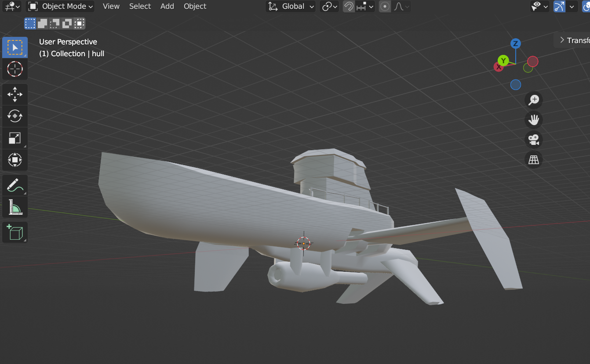Screen dimensions: 590x364
Task: Set selection mode to Extend
Action: pyautogui.click(x=42, y=23)
